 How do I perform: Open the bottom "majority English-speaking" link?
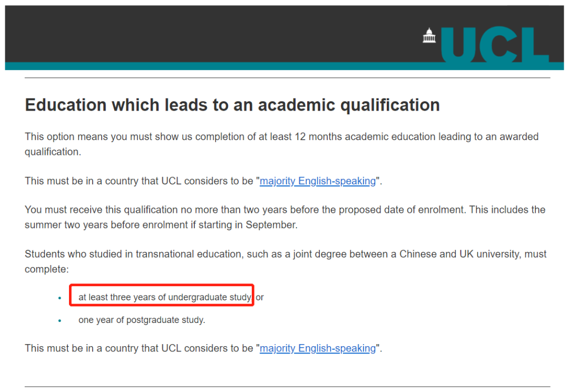[318, 348]
